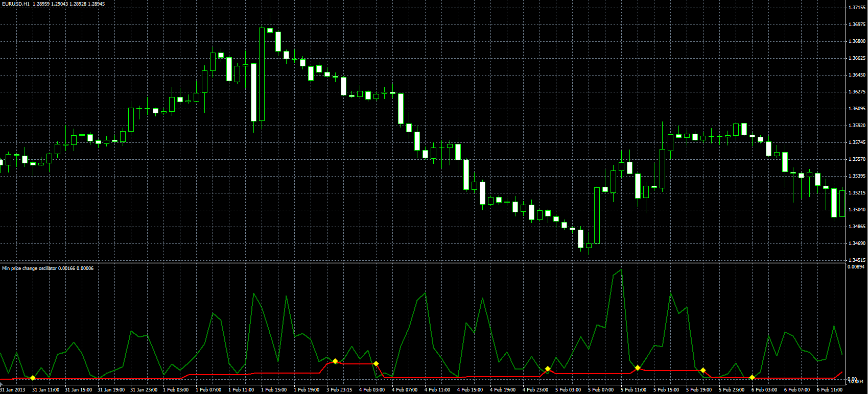Click the 1.37155 price axis label

(856, 8)
